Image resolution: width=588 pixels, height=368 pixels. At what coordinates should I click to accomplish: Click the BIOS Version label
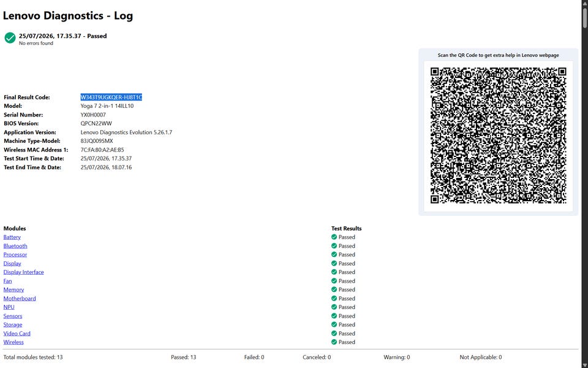pos(21,123)
